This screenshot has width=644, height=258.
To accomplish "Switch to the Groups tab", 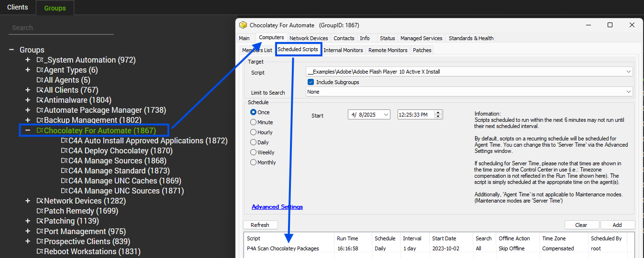I will 55,8.
